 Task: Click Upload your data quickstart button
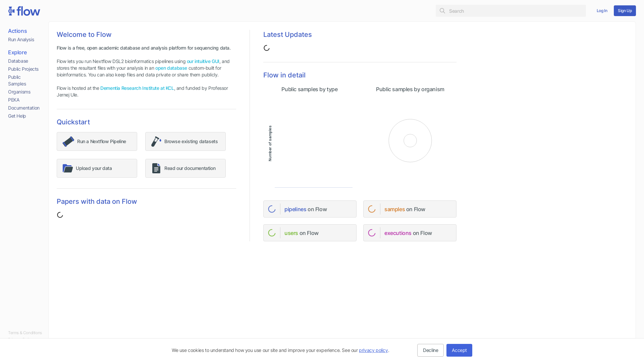pos(97,168)
